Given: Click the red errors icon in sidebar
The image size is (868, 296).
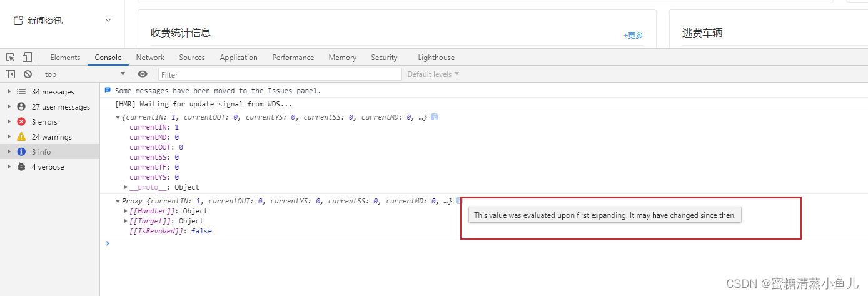Looking at the screenshot, I should [x=21, y=122].
